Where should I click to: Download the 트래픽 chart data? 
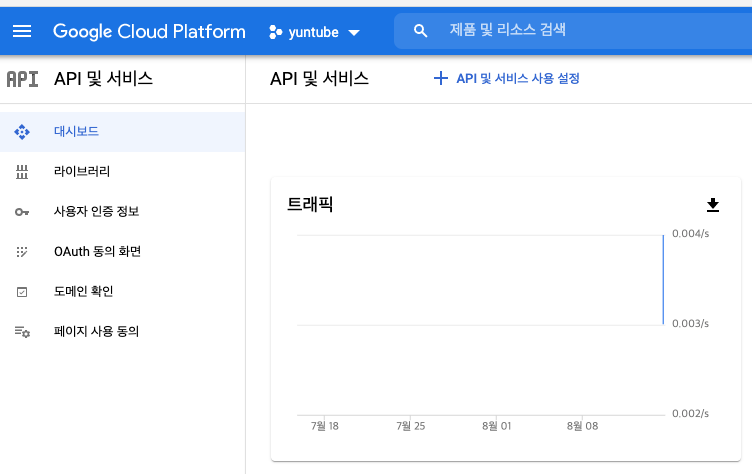pyautogui.click(x=713, y=205)
